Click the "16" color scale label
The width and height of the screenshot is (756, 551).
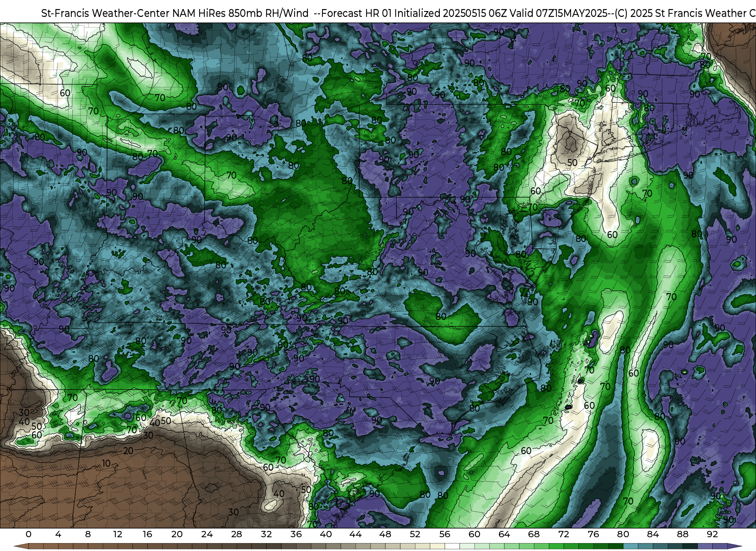147,534
